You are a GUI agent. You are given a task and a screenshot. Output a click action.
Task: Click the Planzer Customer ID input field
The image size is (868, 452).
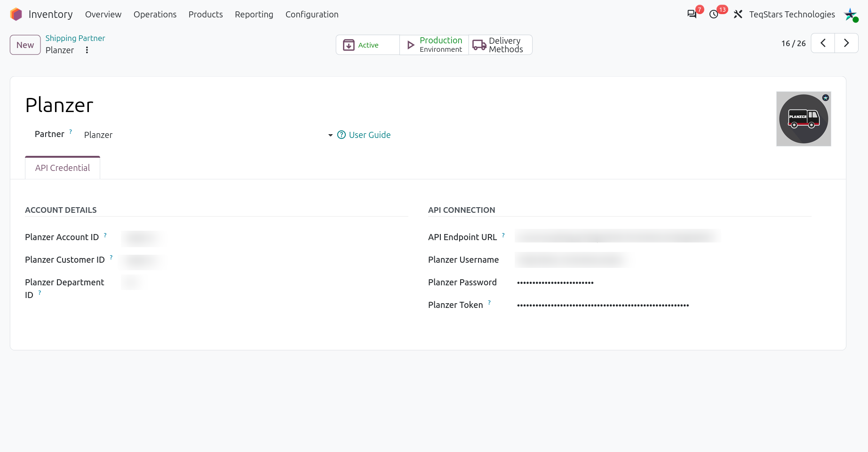point(263,260)
